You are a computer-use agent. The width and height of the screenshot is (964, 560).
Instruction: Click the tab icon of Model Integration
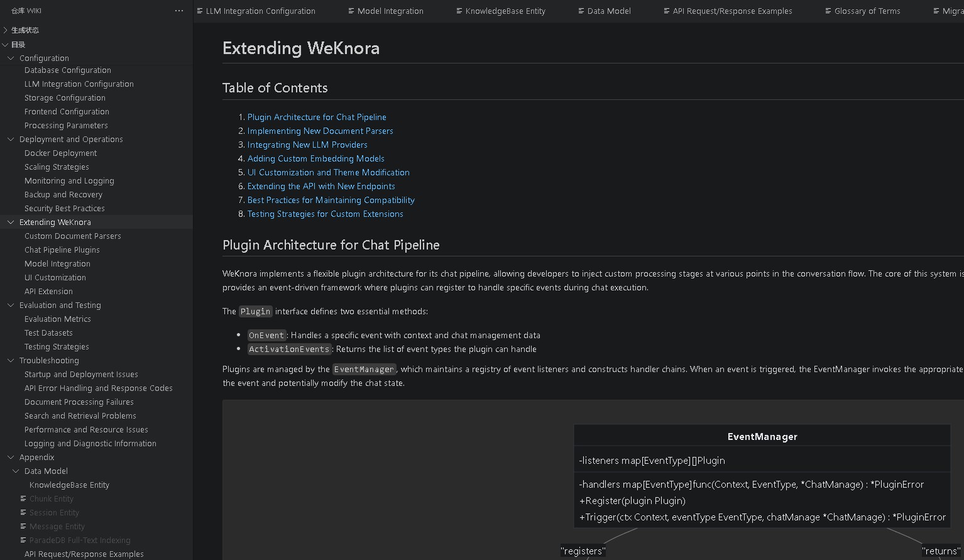[x=351, y=11]
